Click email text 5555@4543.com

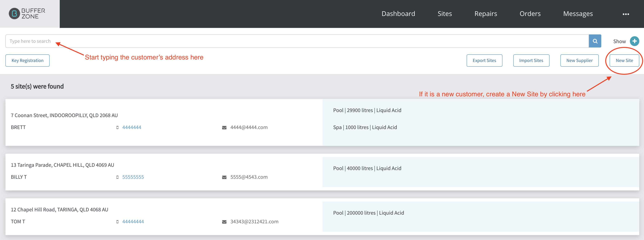(x=249, y=177)
